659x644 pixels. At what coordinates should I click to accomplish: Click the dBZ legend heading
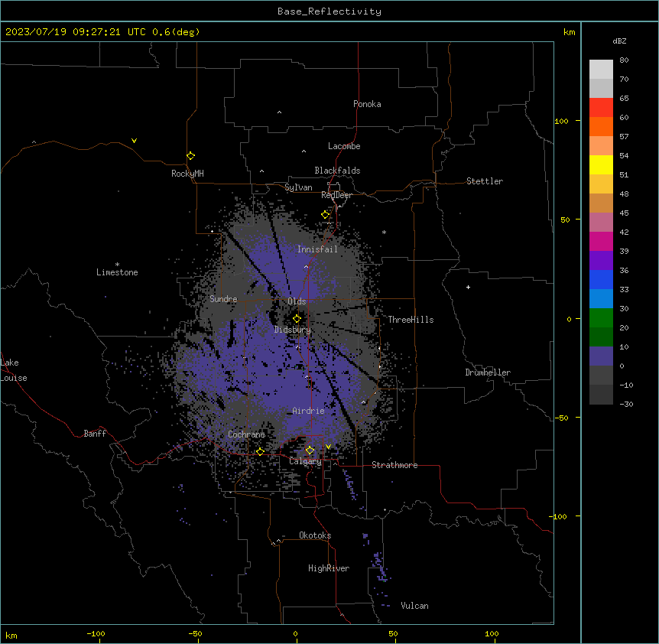click(x=619, y=41)
